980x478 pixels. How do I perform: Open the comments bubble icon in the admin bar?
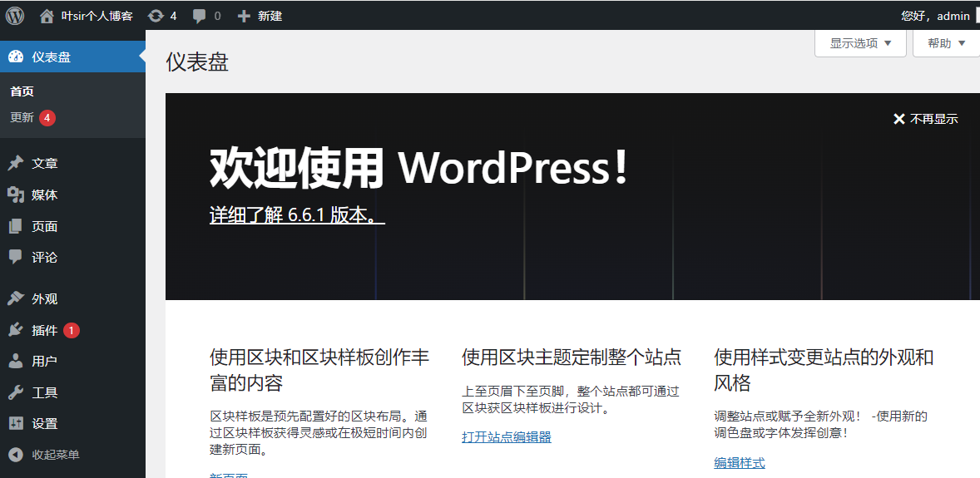tap(200, 17)
